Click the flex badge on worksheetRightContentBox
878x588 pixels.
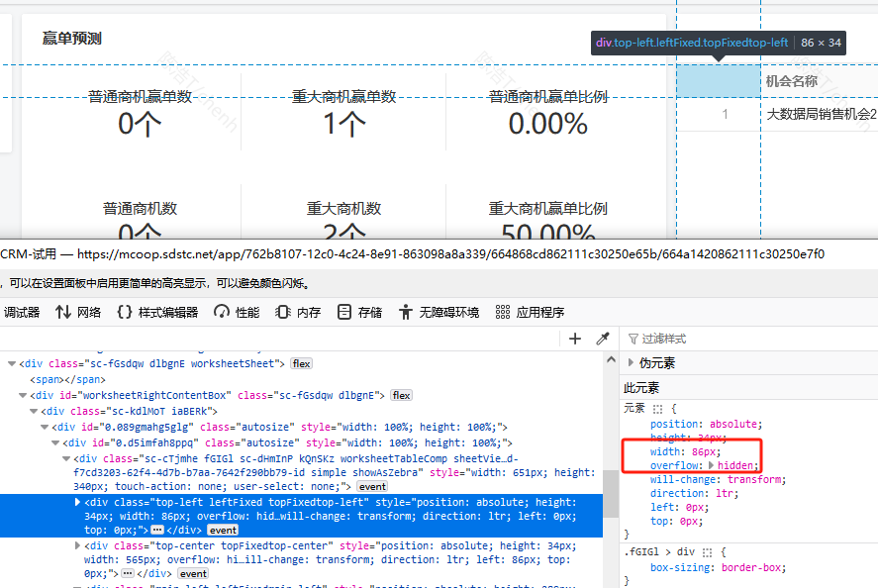click(x=401, y=396)
